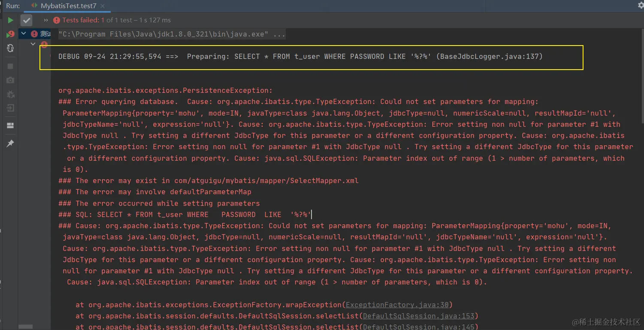Click the 'wrapException' stack trace line text
This screenshot has height=330, width=644.
point(264,305)
